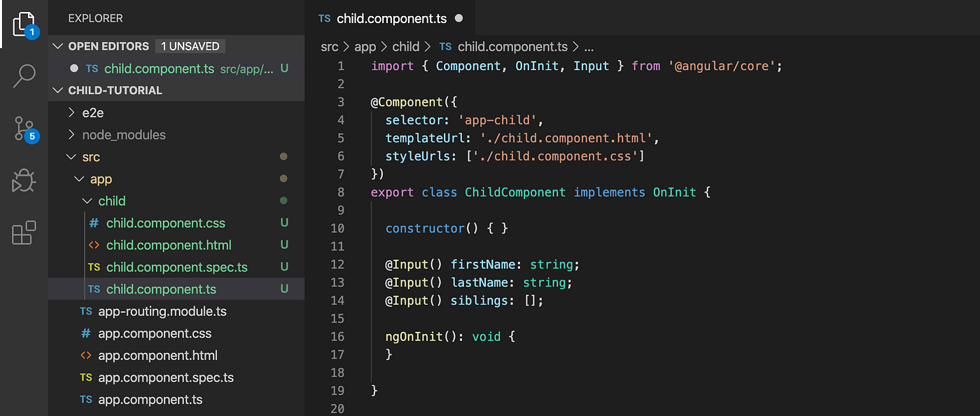Click line number 1 in gutter

[341, 66]
